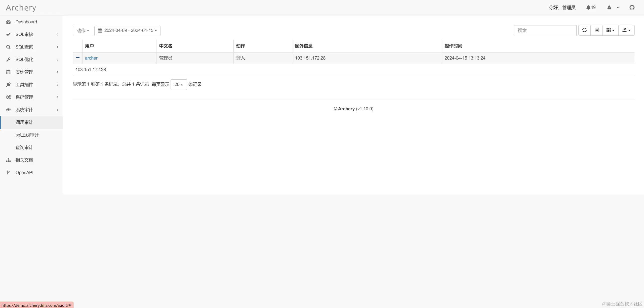The width and height of the screenshot is (644, 308).
Task: Open the export data dropdown
Action: (626, 30)
